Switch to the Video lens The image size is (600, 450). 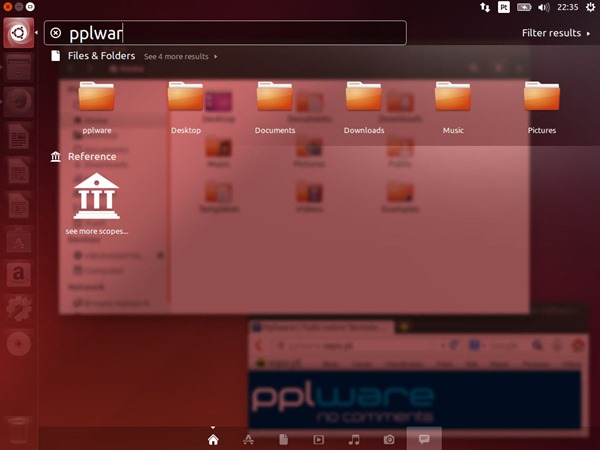pyautogui.click(x=318, y=440)
